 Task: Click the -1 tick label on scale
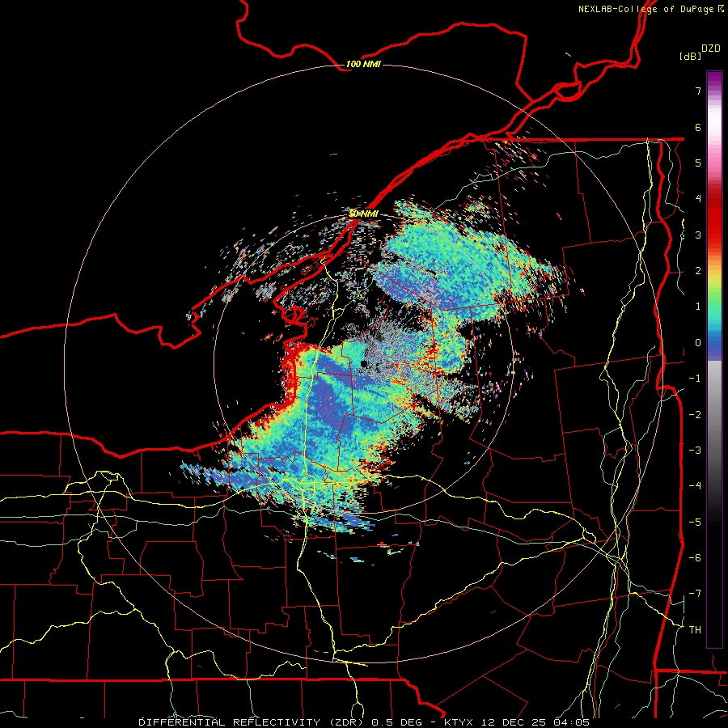click(695, 379)
